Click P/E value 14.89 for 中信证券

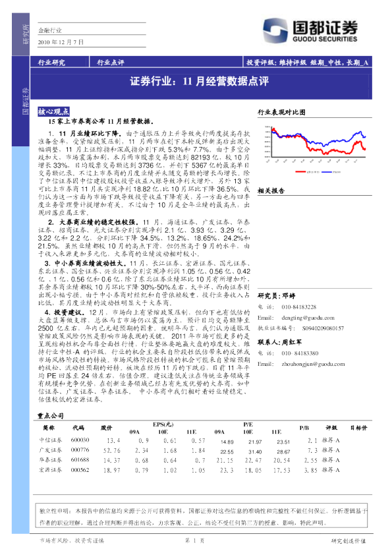click(x=227, y=442)
